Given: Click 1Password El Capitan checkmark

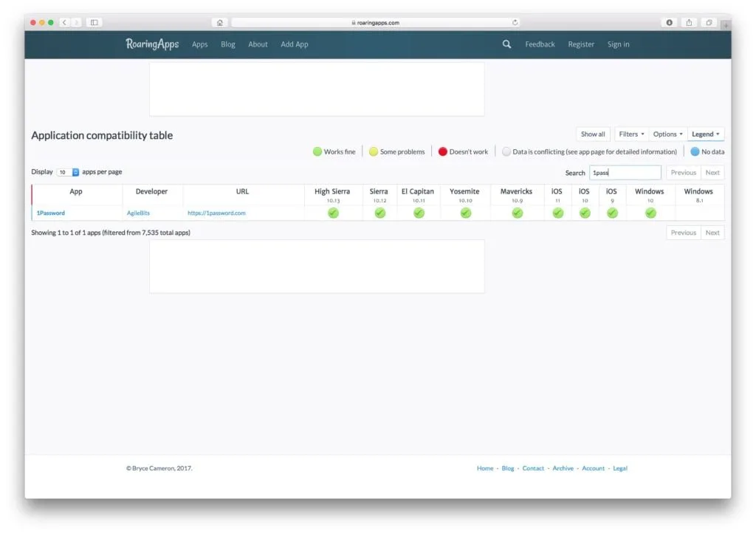Looking at the screenshot, I should coord(419,213).
